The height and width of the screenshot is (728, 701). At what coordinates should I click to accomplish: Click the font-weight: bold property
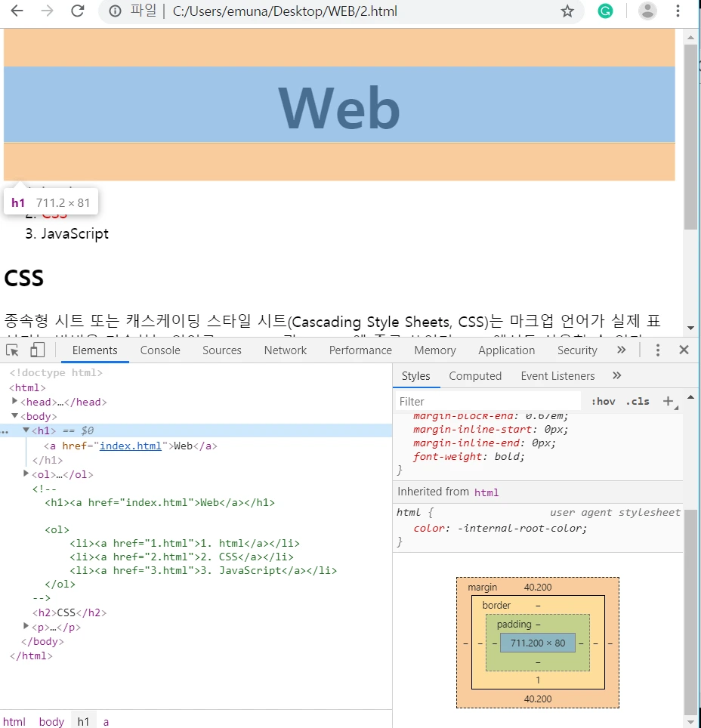469,457
